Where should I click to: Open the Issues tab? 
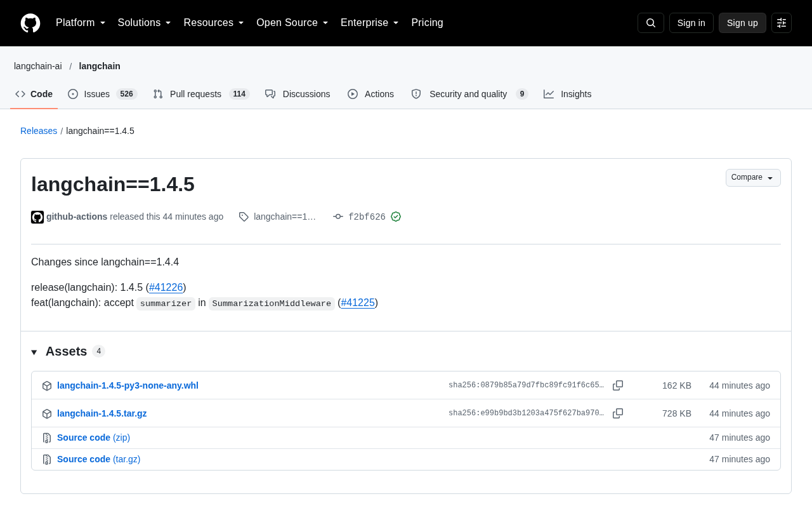pos(103,94)
